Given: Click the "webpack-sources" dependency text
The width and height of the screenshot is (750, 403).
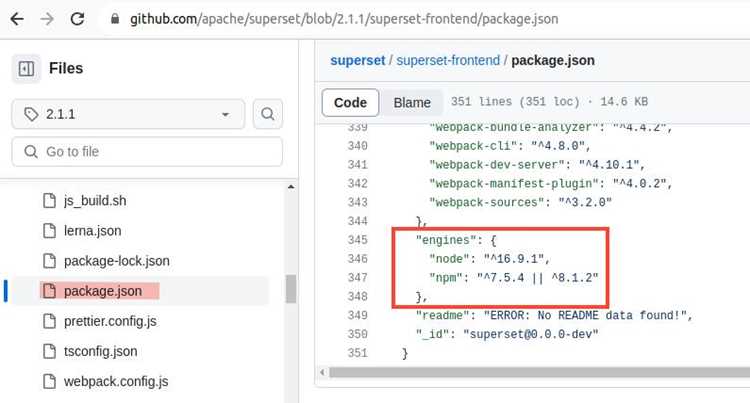Looking at the screenshot, I should point(486,203).
